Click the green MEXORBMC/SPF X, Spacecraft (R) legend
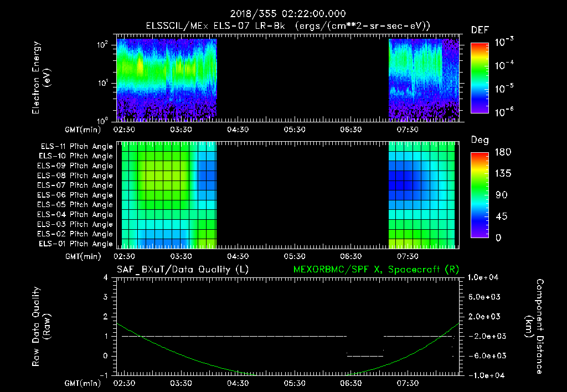Image resolution: width=567 pixels, height=392 pixels. [376, 270]
